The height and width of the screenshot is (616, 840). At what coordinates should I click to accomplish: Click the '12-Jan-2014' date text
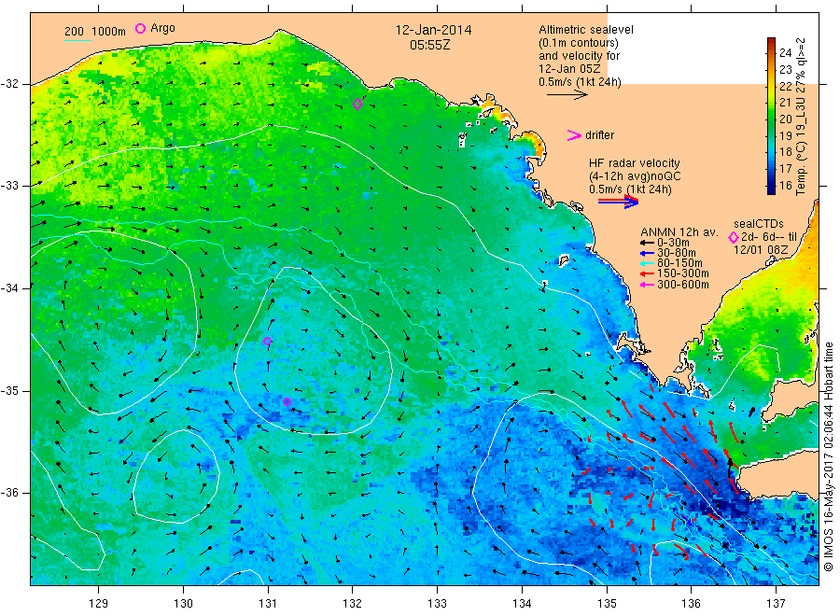(x=433, y=30)
